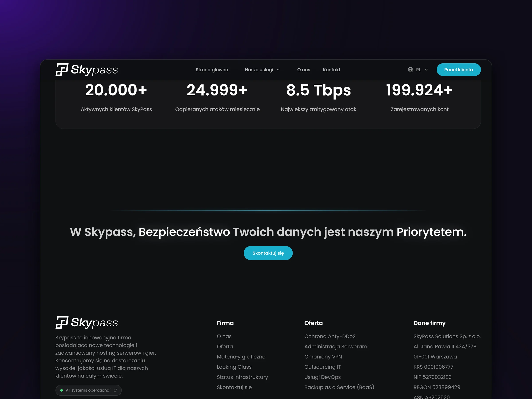Click the Bezpieczeństwo Twoich danych headline
532x399 pixels.
(x=268, y=232)
